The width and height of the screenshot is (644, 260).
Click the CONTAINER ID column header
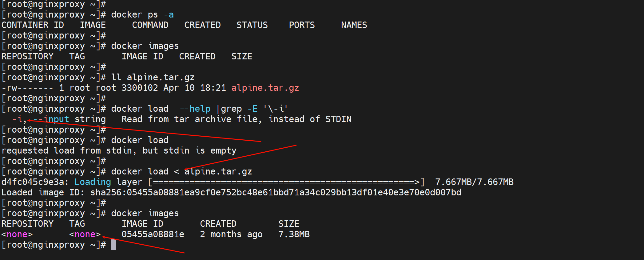click(x=33, y=25)
